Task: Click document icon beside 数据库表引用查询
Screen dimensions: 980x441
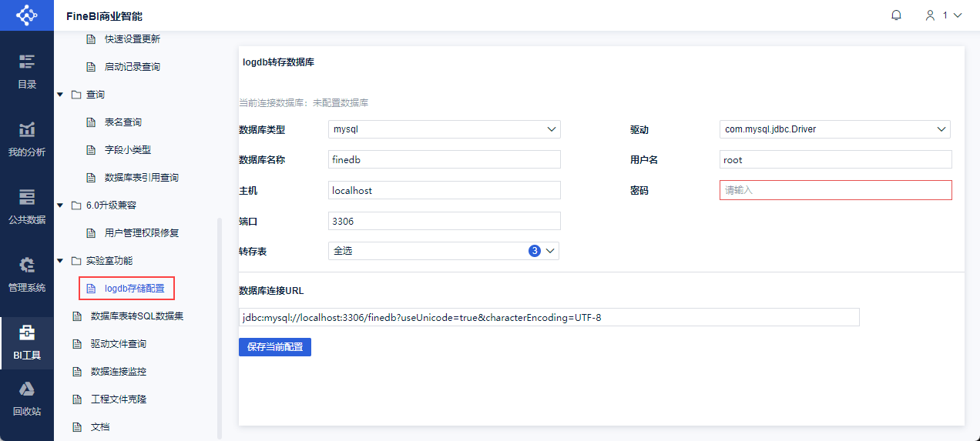Action: pyautogui.click(x=90, y=178)
